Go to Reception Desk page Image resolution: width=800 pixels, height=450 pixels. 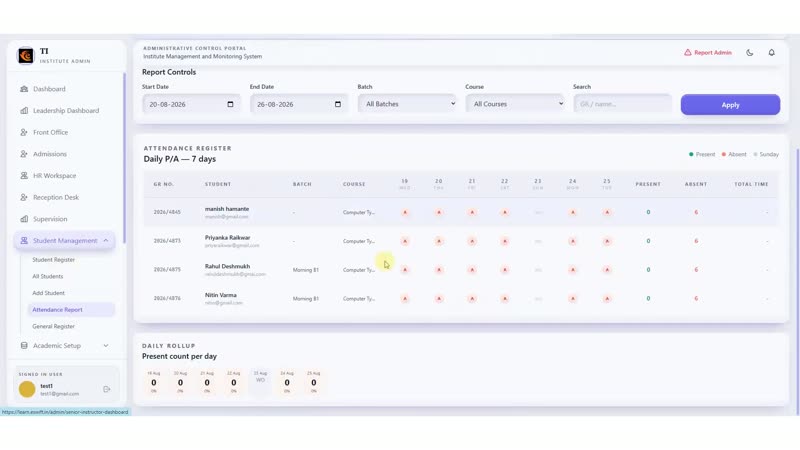[x=64, y=197]
